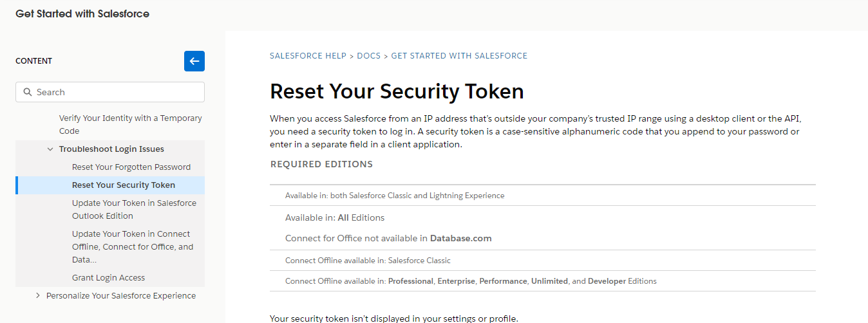
Task: Open Verify Your Identity with a Temporary Code
Action: tap(130, 124)
